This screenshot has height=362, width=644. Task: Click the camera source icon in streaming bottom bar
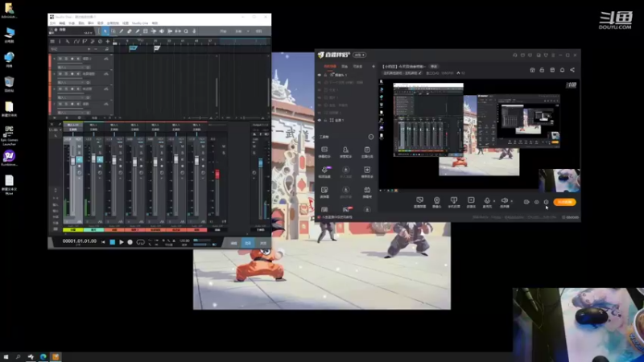[437, 200]
